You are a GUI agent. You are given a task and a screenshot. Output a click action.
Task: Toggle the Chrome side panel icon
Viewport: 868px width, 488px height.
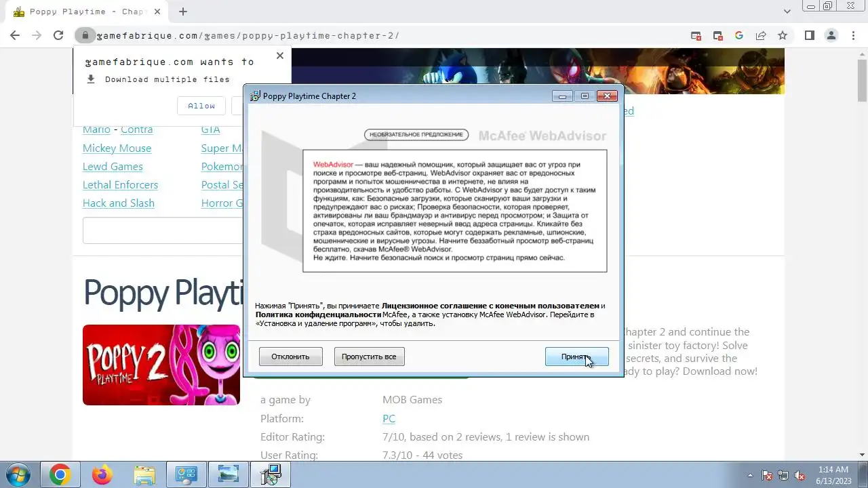[x=810, y=35]
